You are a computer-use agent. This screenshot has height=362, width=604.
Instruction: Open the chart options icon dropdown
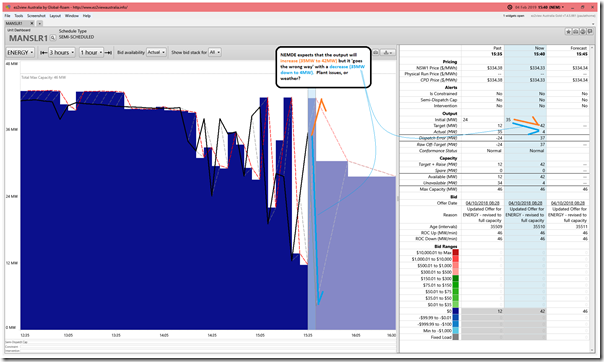388,52
